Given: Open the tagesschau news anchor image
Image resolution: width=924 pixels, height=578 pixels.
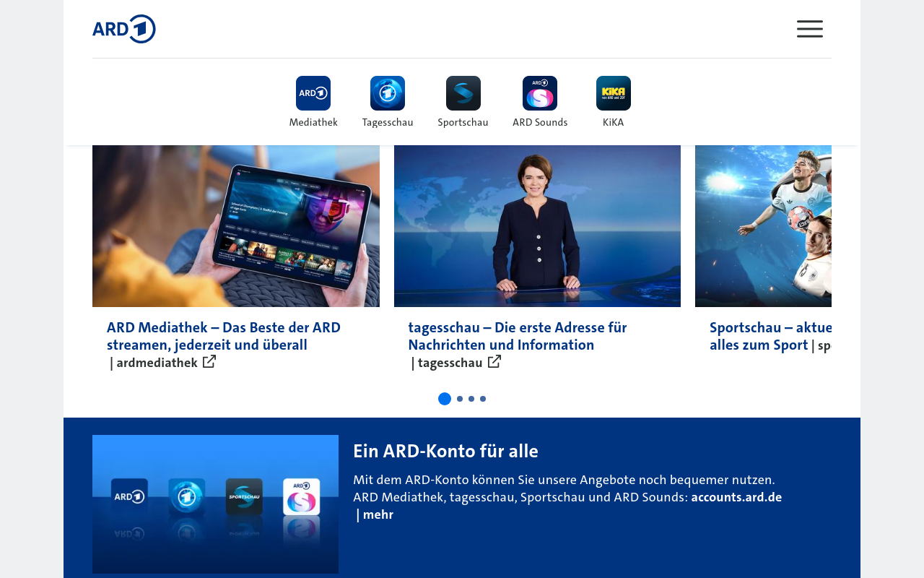Looking at the screenshot, I should coord(537,226).
